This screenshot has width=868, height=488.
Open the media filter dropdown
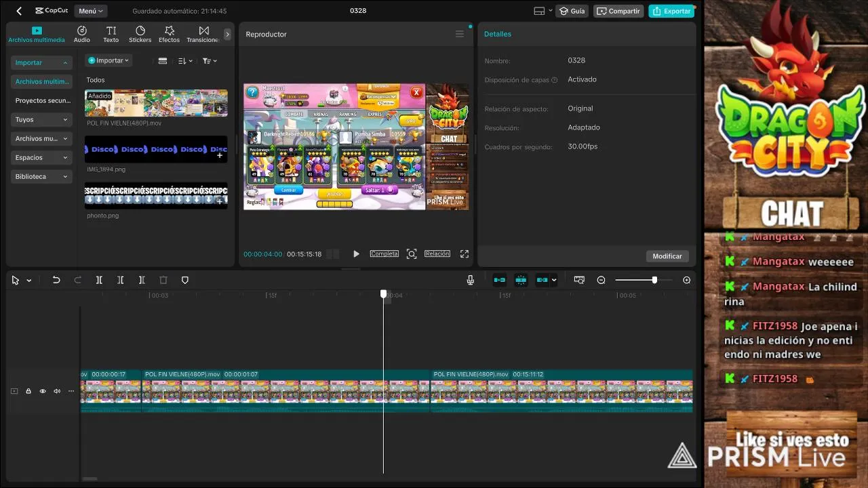[210, 61]
